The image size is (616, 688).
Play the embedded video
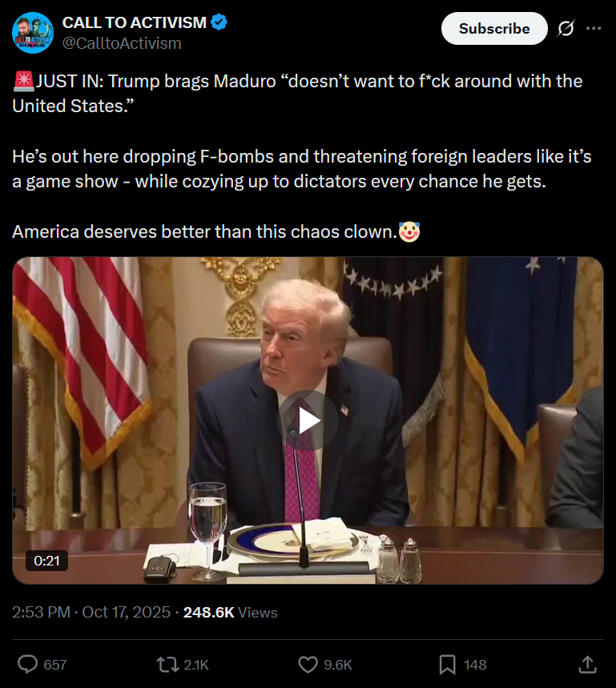click(308, 420)
